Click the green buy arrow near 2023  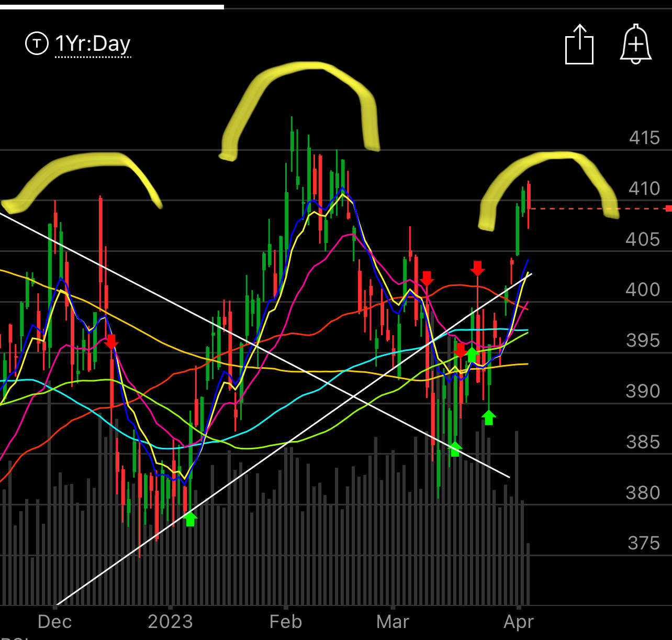(x=191, y=519)
